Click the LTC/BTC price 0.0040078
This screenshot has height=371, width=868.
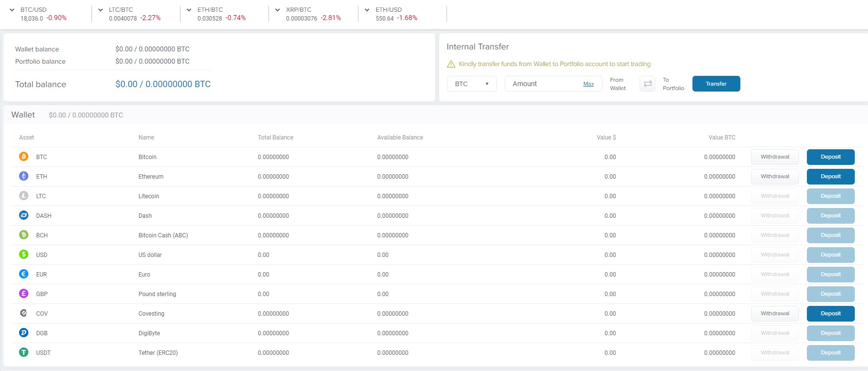pyautogui.click(x=123, y=19)
